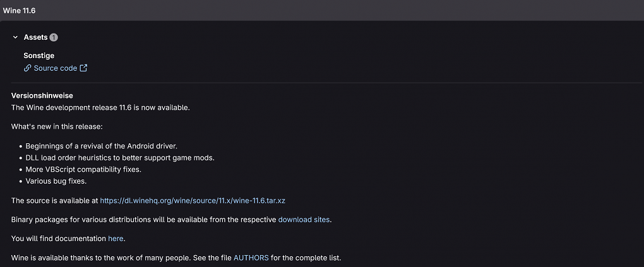This screenshot has width=644, height=267.
Task: Click the external-link icon after Source code
Action: [x=83, y=68]
